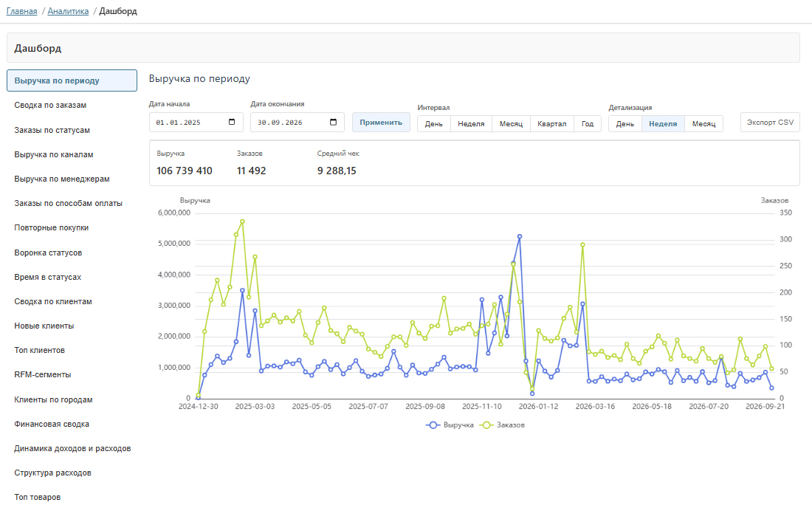Open Выручка по каналам report
Viewport: 812px width, 508px height.
72,154
